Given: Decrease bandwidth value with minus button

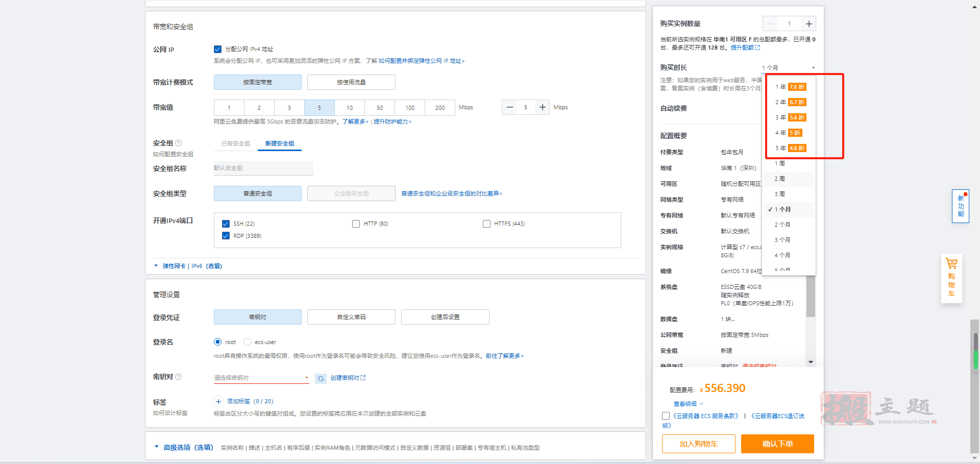Looking at the screenshot, I should coord(509,107).
